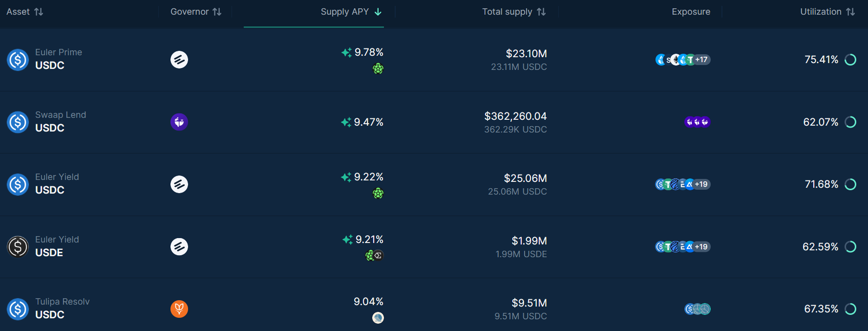Click the green rewards badge under Euler Prime's APY
The height and width of the screenshot is (331, 868).
(379, 69)
